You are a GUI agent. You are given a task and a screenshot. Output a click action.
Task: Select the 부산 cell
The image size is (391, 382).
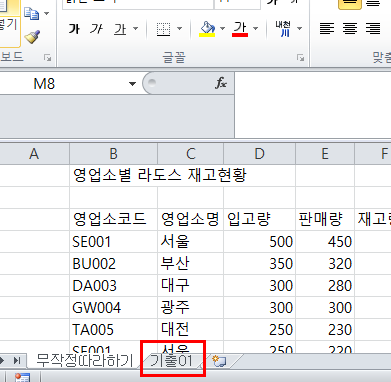point(190,263)
